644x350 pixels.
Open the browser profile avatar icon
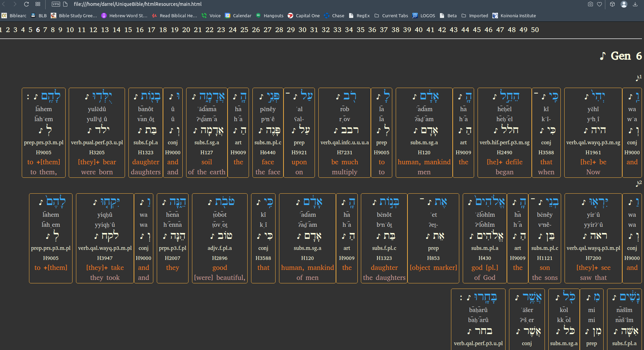pyautogui.click(x=624, y=4)
